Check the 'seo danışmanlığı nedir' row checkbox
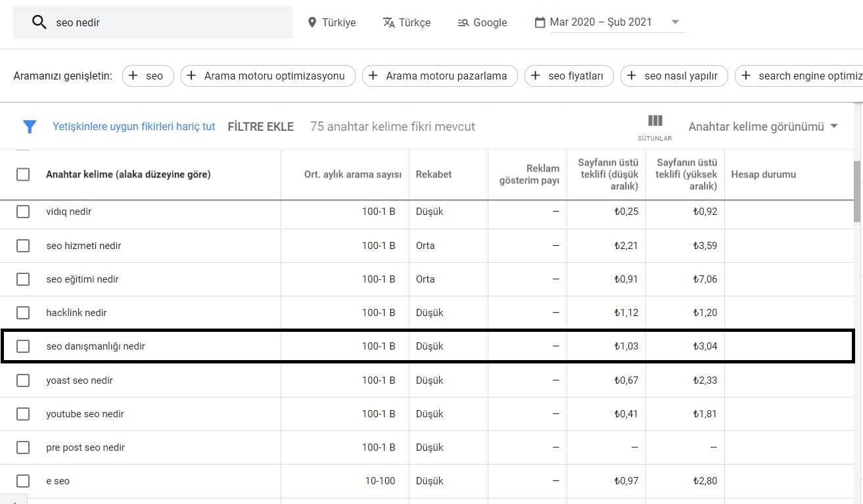The image size is (863, 504). [23, 346]
